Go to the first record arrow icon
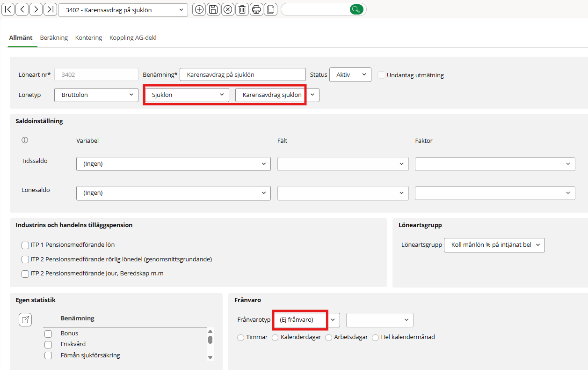Image resolution: width=588 pixels, height=370 pixels. [x=8, y=9]
